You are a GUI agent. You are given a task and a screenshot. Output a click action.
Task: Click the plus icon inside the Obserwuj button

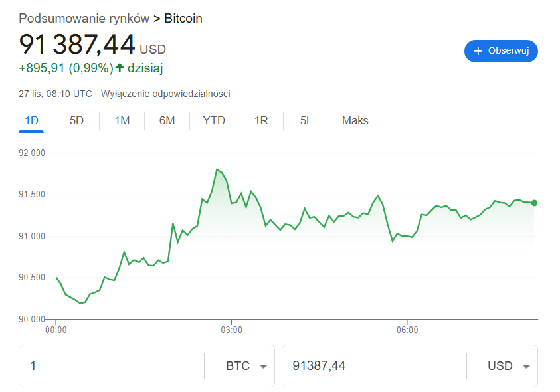pos(478,50)
